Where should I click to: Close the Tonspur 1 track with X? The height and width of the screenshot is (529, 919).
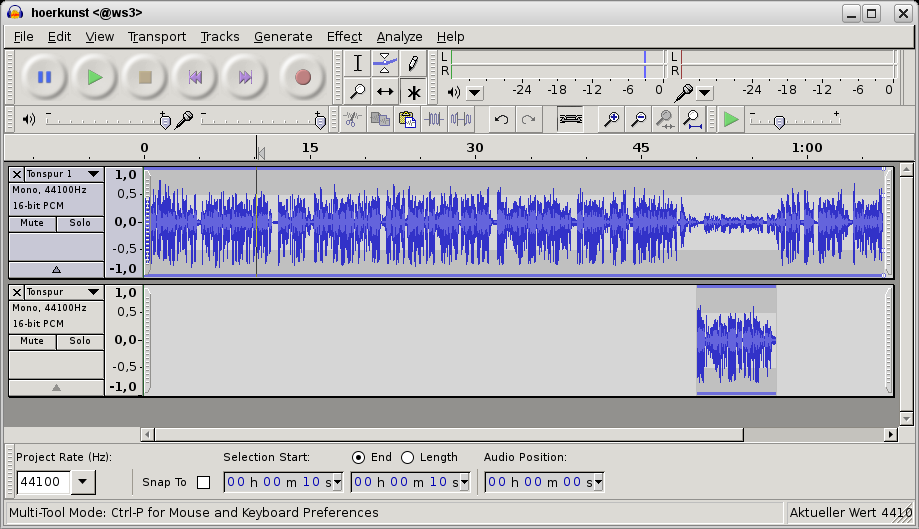[17, 174]
